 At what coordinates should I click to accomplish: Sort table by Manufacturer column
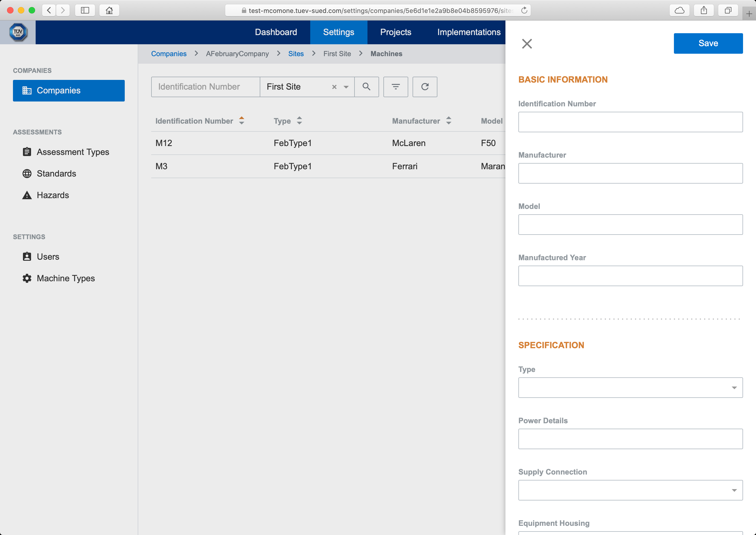tap(448, 121)
